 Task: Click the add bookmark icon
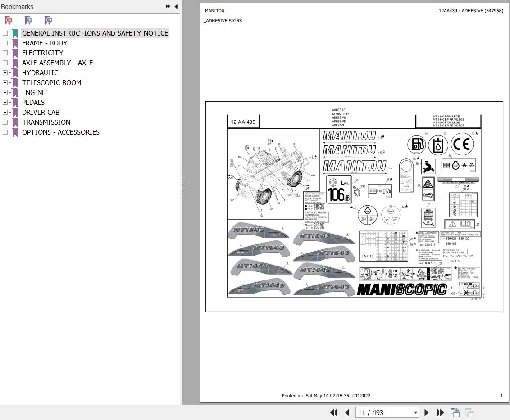point(28,20)
